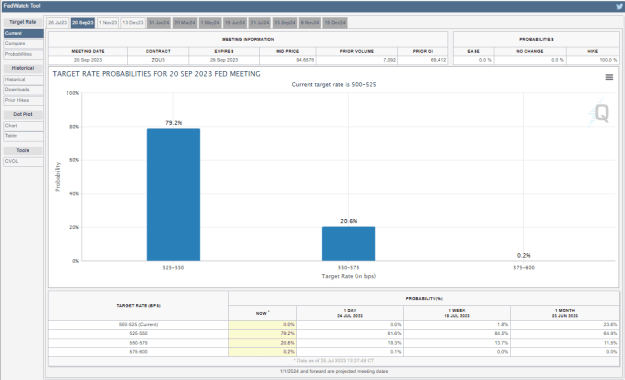Switch to the 13 Dec23 meeting tab
The image size is (625, 380).
tap(133, 23)
